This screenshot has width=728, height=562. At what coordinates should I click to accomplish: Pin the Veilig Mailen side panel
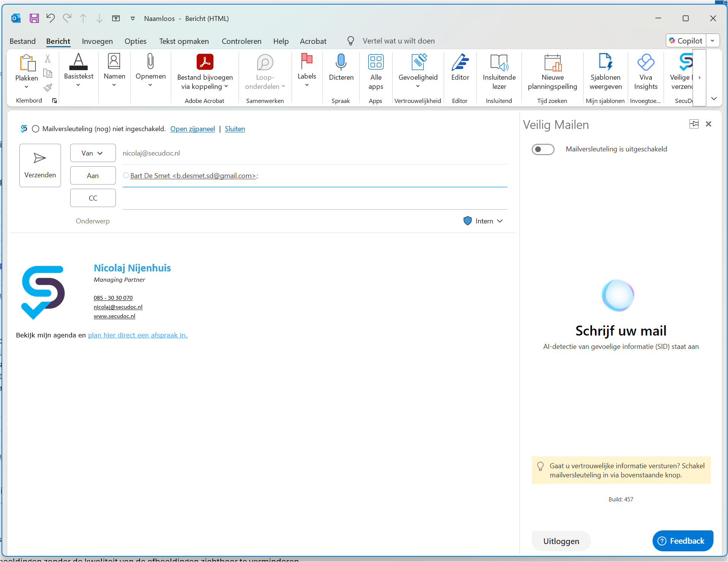pyautogui.click(x=694, y=124)
